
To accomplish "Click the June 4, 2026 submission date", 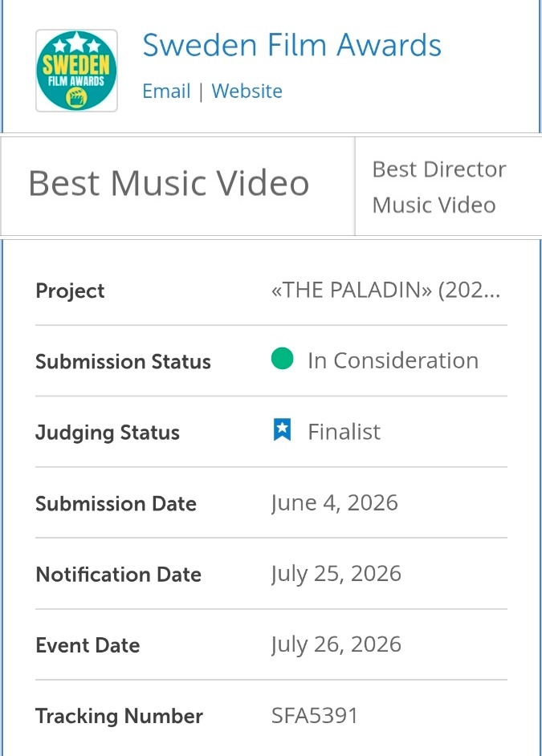I will (x=334, y=503).
